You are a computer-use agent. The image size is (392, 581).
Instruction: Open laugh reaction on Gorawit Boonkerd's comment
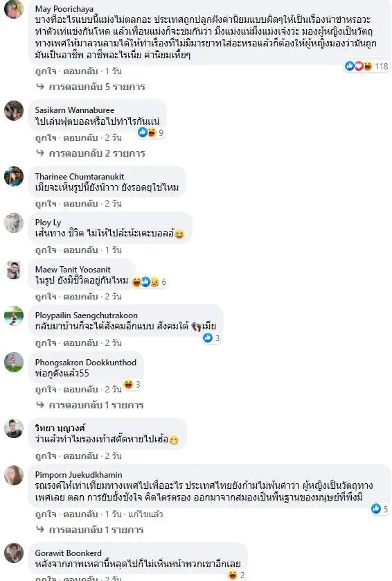coord(237,575)
